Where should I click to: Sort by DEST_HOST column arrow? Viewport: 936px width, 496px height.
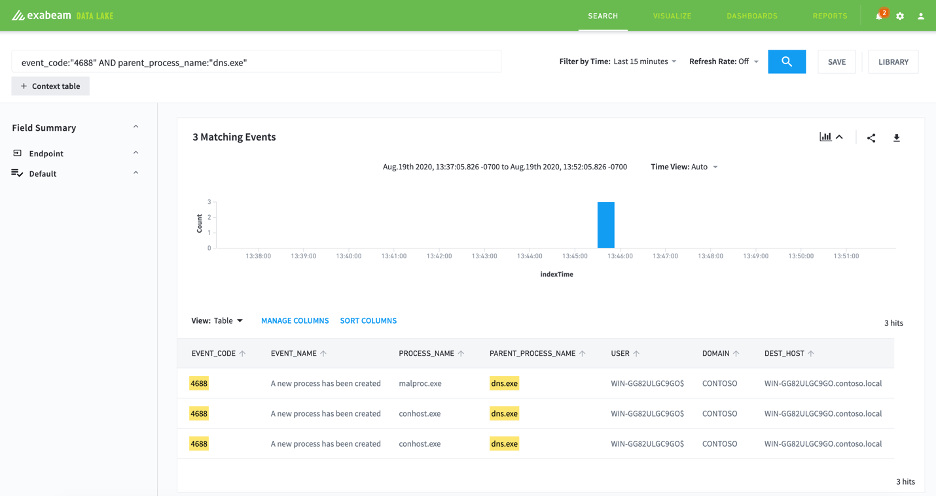[x=811, y=353]
